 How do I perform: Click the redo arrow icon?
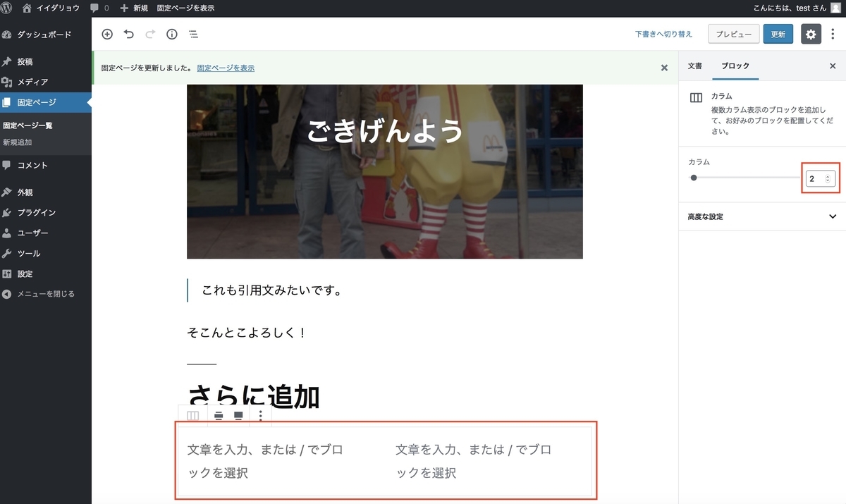(149, 34)
